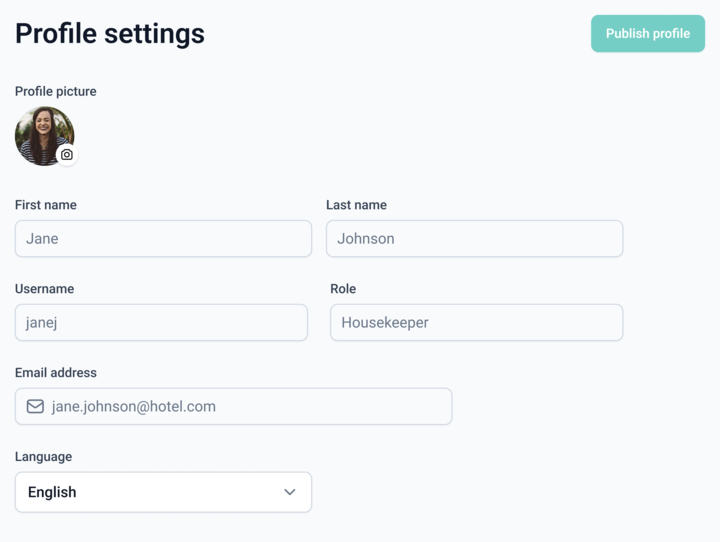Open the Language dropdown menu

pos(163,492)
